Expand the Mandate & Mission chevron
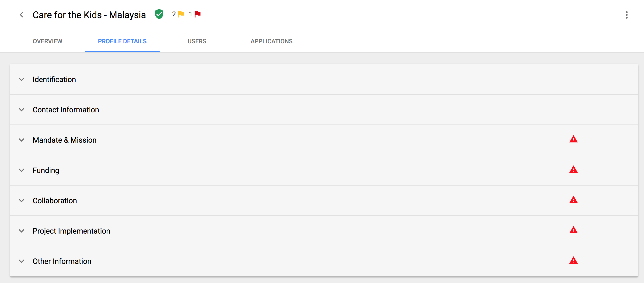This screenshot has width=644, height=283. point(22,140)
